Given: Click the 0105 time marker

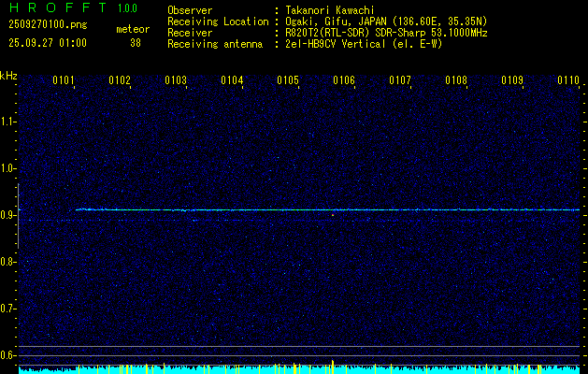Looking at the screenshot, I should pos(288,80).
